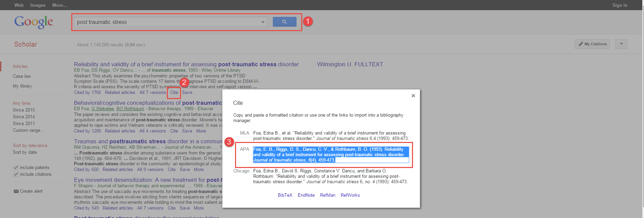Expand the More... menu in top bar
The height and width of the screenshot is (218, 644).
click(59, 5)
